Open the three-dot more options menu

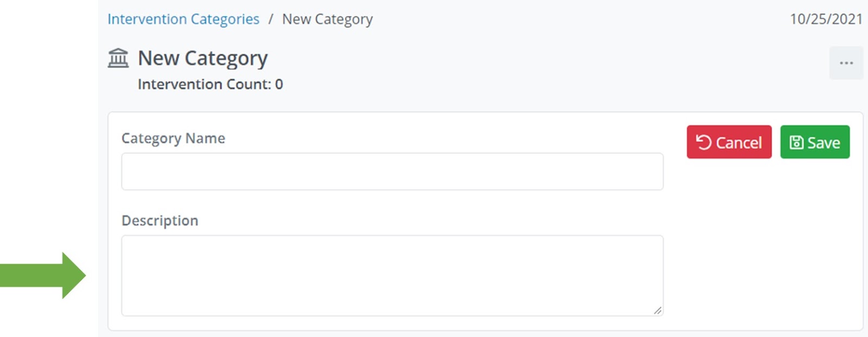846,63
